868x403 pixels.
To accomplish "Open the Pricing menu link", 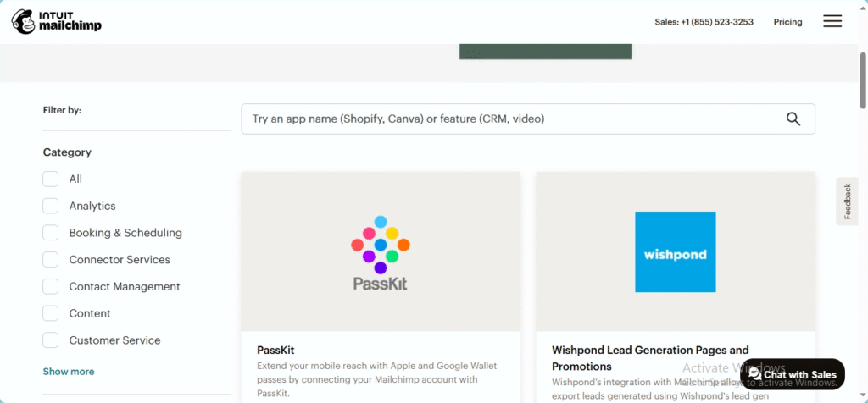I will pyautogui.click(x=787, y=22).
